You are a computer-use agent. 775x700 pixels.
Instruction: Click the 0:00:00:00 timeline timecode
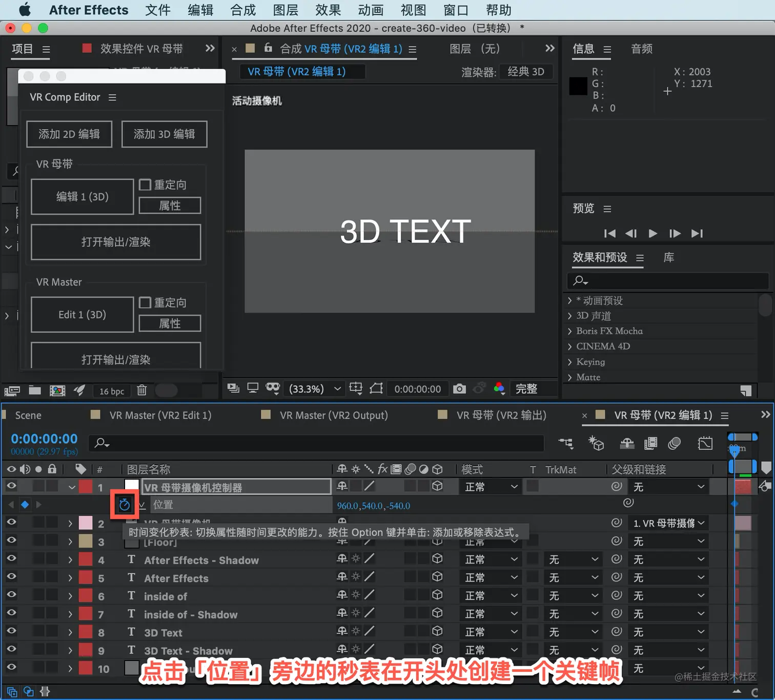[x=44, y=439]
